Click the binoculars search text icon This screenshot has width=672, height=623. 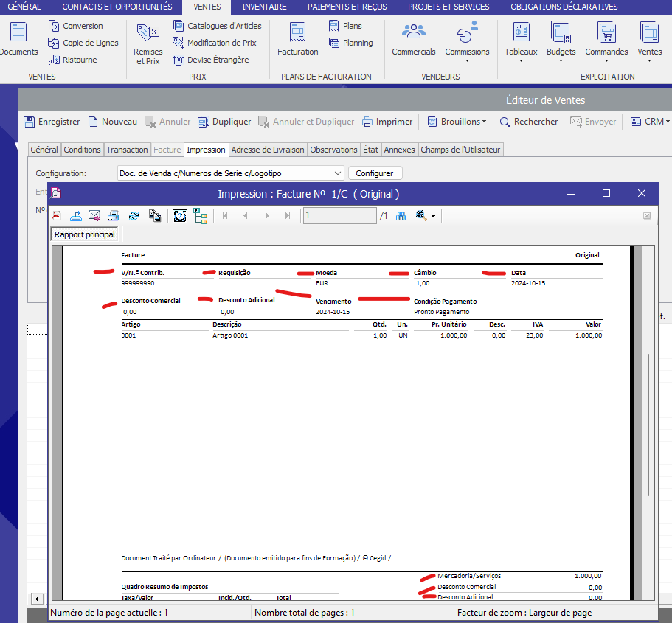pyautogui.click(x=402, y=216)
